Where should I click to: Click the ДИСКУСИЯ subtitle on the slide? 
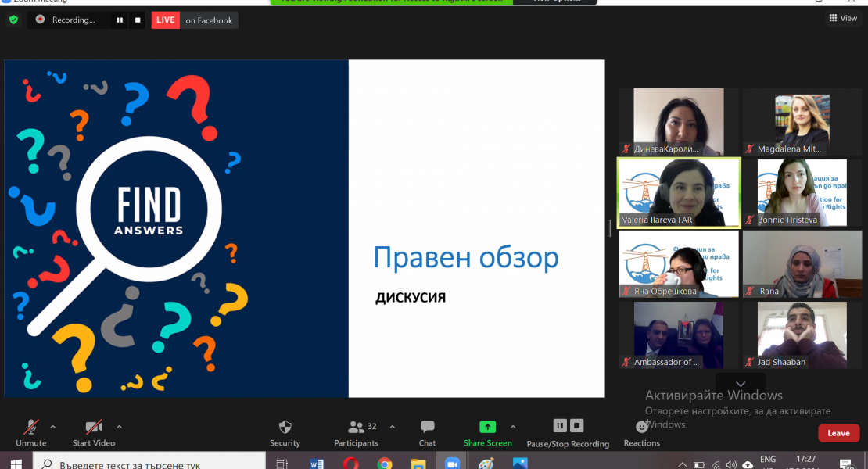click(x=411, y=298)
